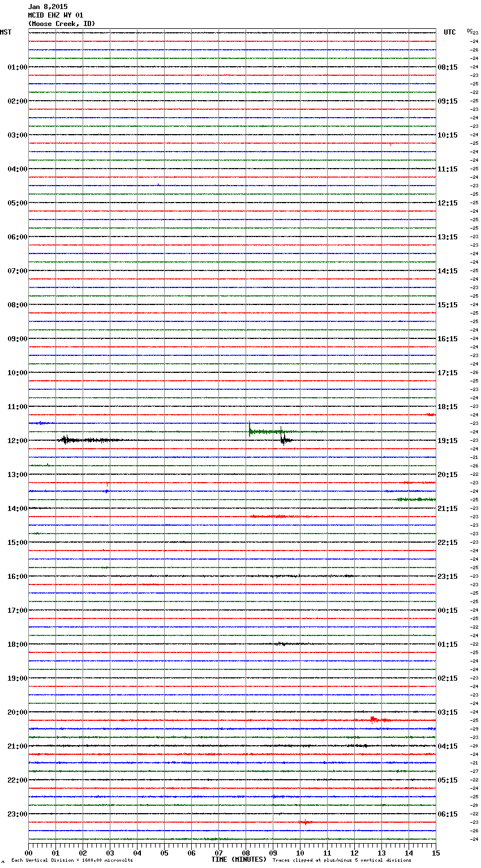Screen dimensions: 481x868
Task: Click the location label "(Moose Creek, ID)"
Action: 62,24
